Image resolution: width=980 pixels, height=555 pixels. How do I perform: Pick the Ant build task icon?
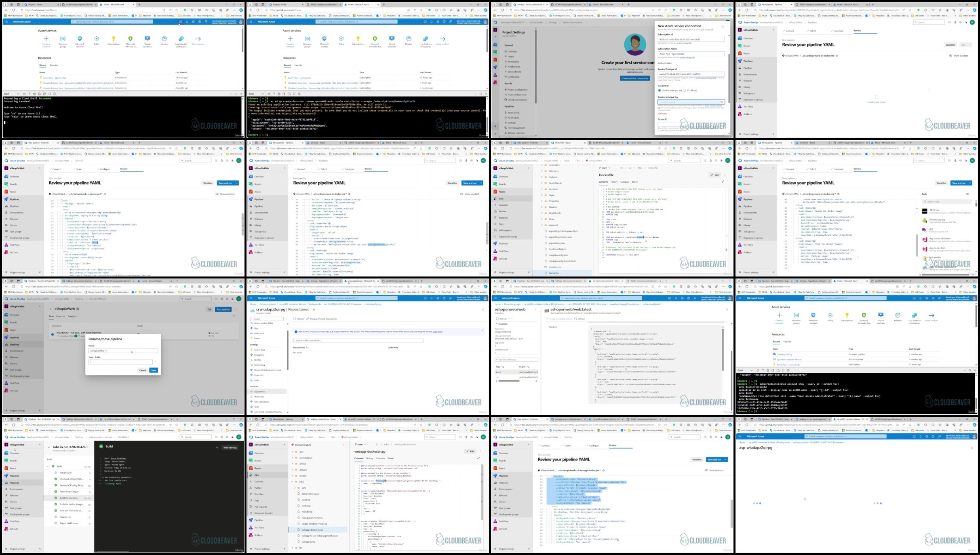click(x=925, y=230)
